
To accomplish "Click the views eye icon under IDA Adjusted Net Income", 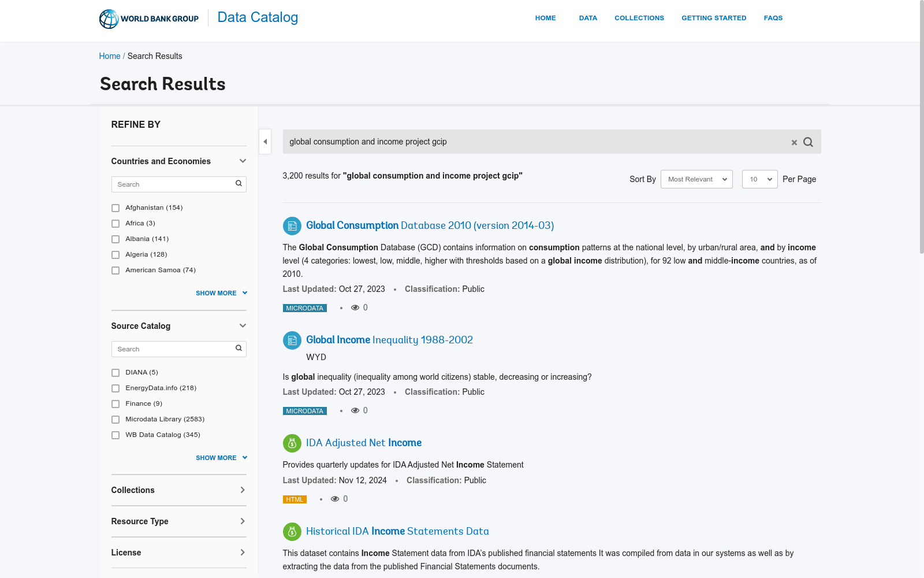I will point(335,499).
